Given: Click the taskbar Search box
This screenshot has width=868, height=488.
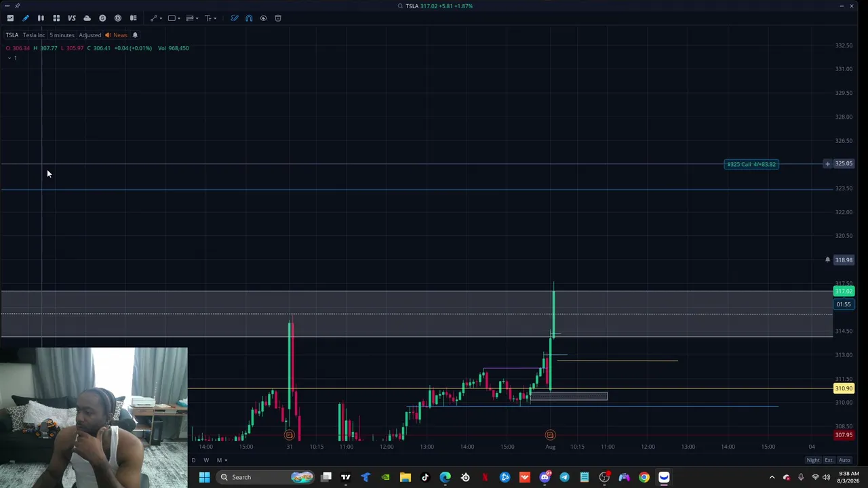Looking at the screenshot, I should (266, 477).
